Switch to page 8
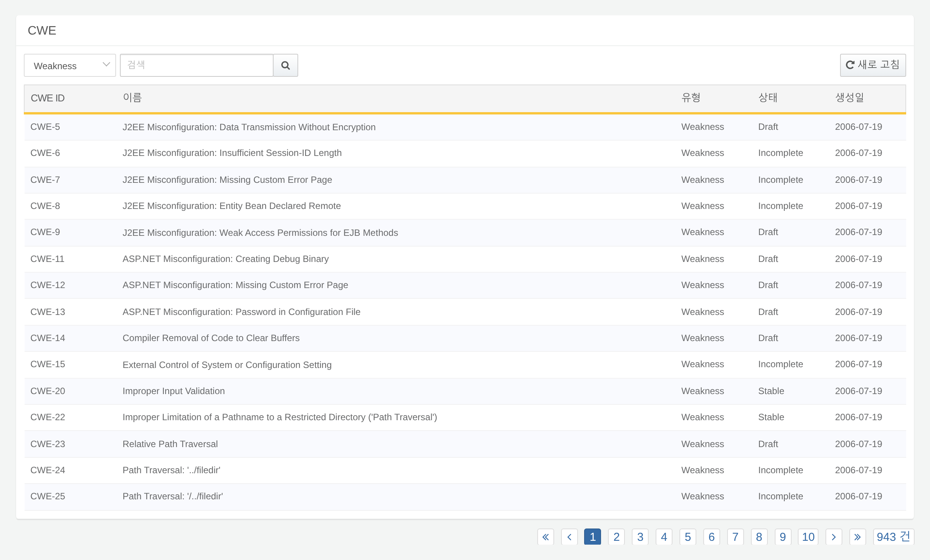 click(759, 537)
